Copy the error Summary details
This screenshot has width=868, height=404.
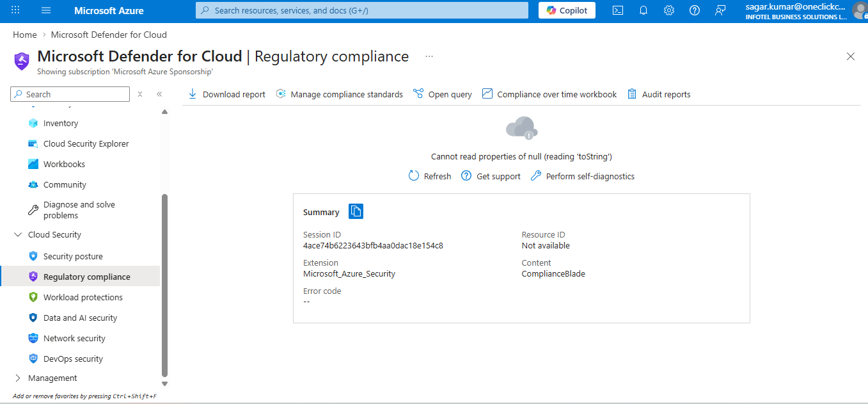tap(356, 211)
